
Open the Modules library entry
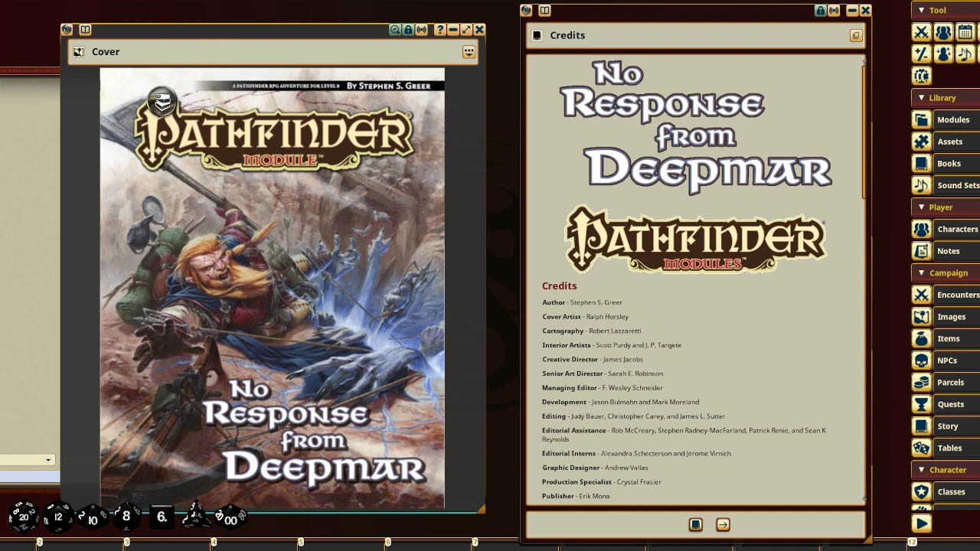[945, 120]
